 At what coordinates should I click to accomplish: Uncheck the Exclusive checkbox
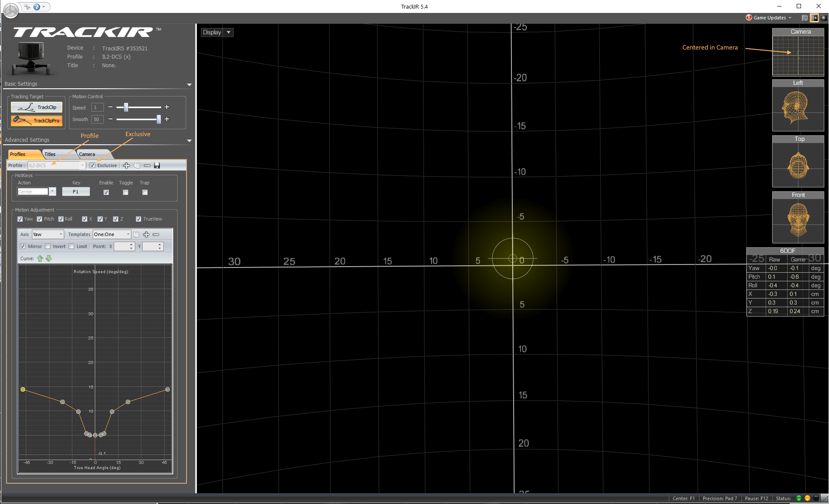92,165
